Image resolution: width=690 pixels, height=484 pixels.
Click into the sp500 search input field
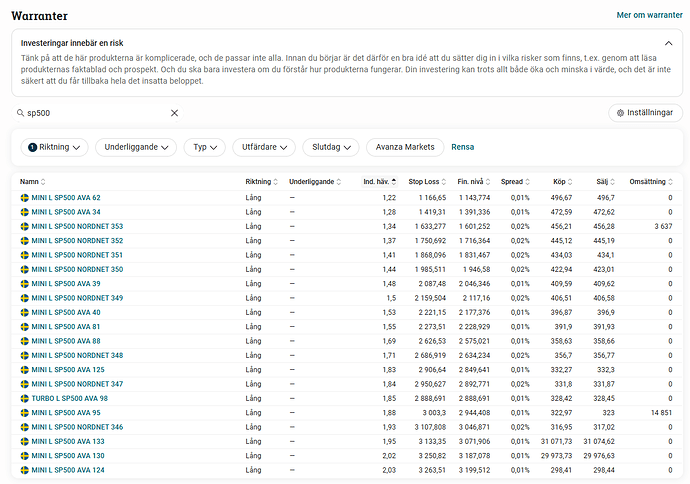point(95,113)
